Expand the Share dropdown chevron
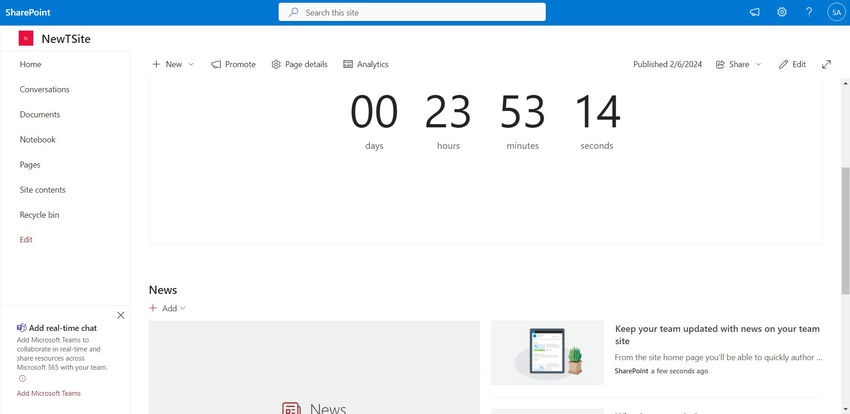Screen dimensions: 850x414 tap(758, 64)
